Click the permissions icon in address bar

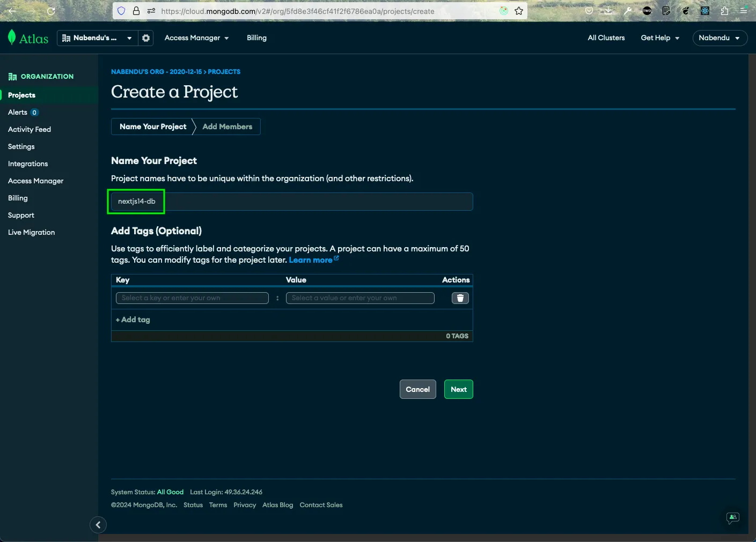point(151,11)
